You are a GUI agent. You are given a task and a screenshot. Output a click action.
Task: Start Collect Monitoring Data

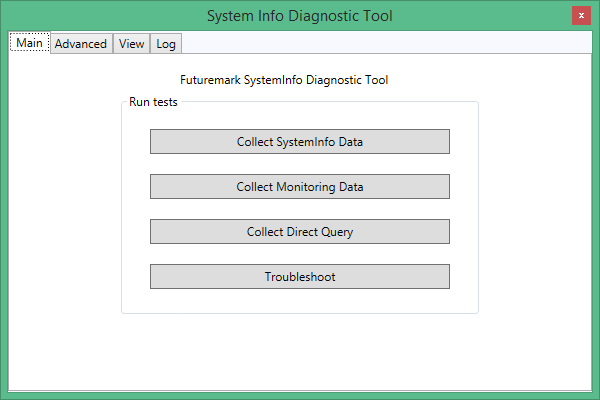pos(300,186)
